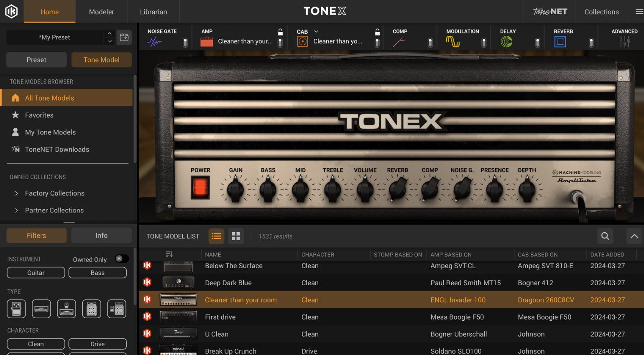Screen dimensions: 644x355
Task: Open the search in the Tone Model List
Action: (x=605, y=236)
